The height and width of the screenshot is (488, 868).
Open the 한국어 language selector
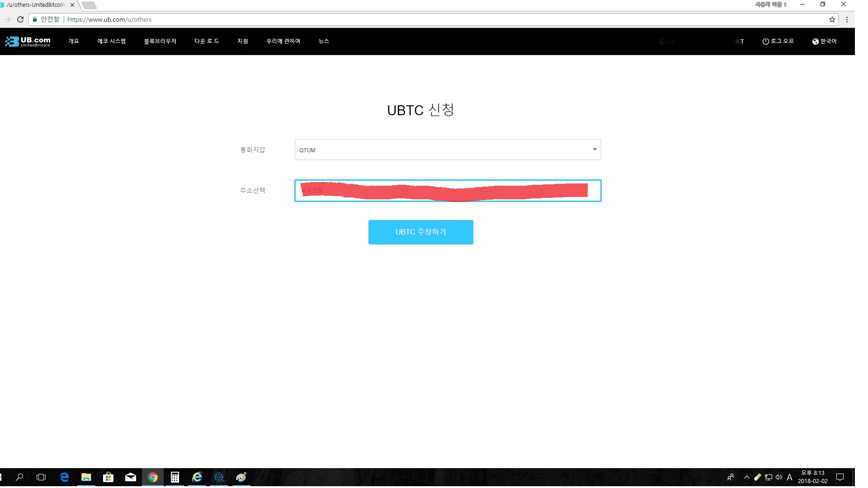[x=824, y=41]
